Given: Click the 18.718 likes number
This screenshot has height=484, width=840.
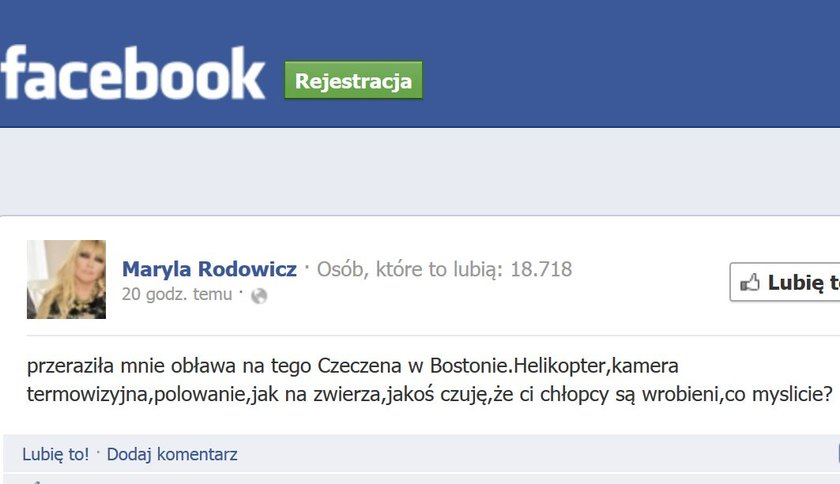Looking at the screenshot, I should [541, 269].
